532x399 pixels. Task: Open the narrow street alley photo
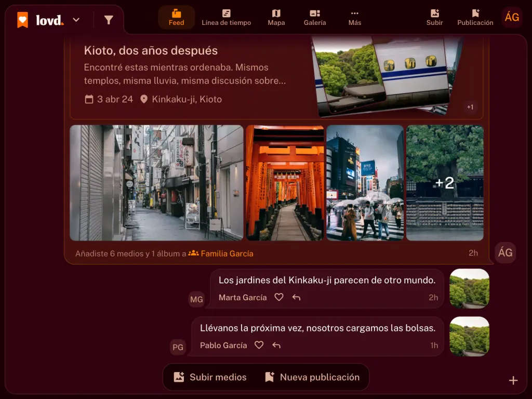pyautogui.click(x=156, y=183)
